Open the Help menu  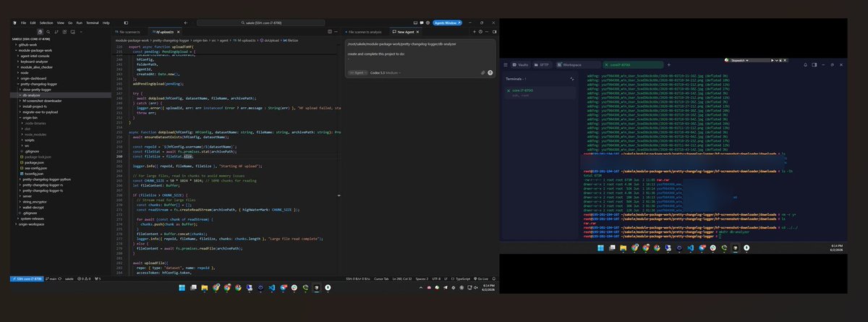pyautogui.click(x=106, y=22)
